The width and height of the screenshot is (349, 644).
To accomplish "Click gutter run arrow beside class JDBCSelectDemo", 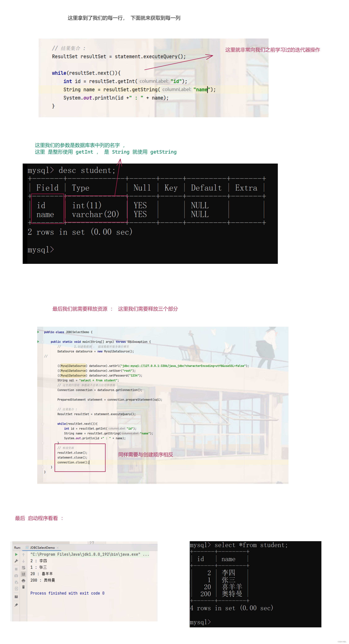I will click(x=38, y=332).
